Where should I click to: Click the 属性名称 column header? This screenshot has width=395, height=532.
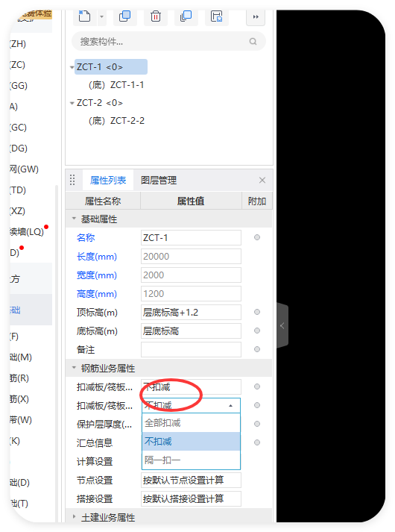(103, 201)
